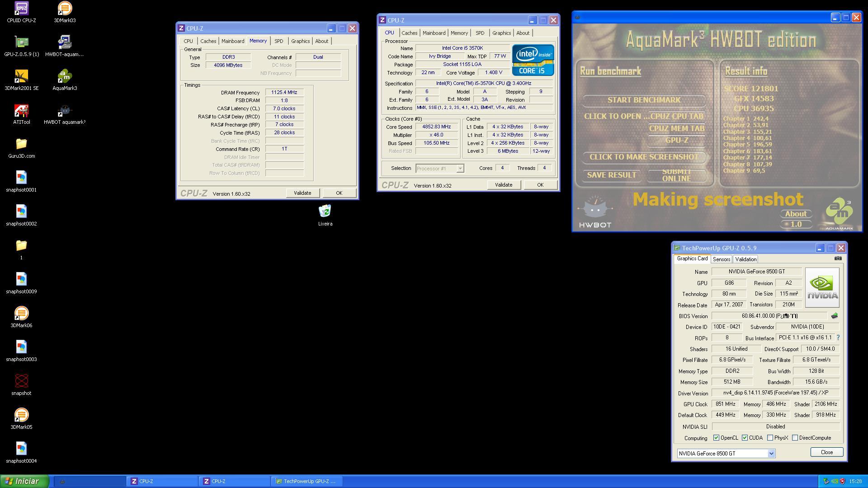The width and height of the screenshot is (868, 488).
Task: Select the snaphsot0003 image file
Action: [21, 351]
